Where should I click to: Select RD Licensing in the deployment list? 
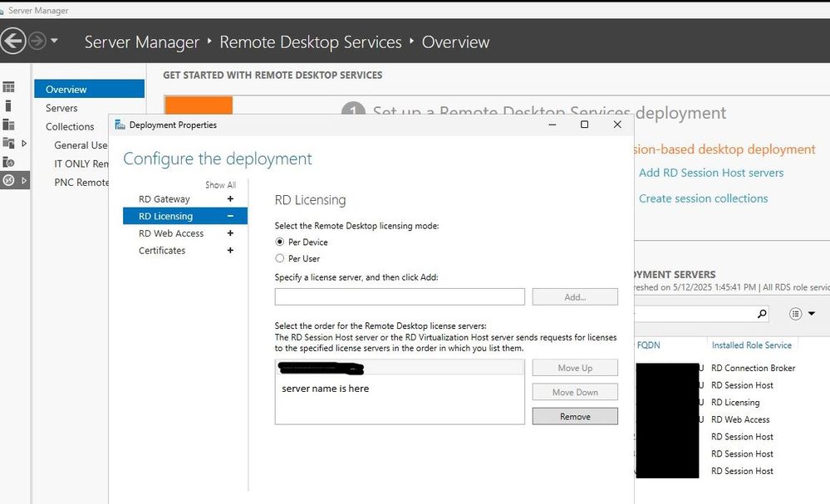coord(184,216)
